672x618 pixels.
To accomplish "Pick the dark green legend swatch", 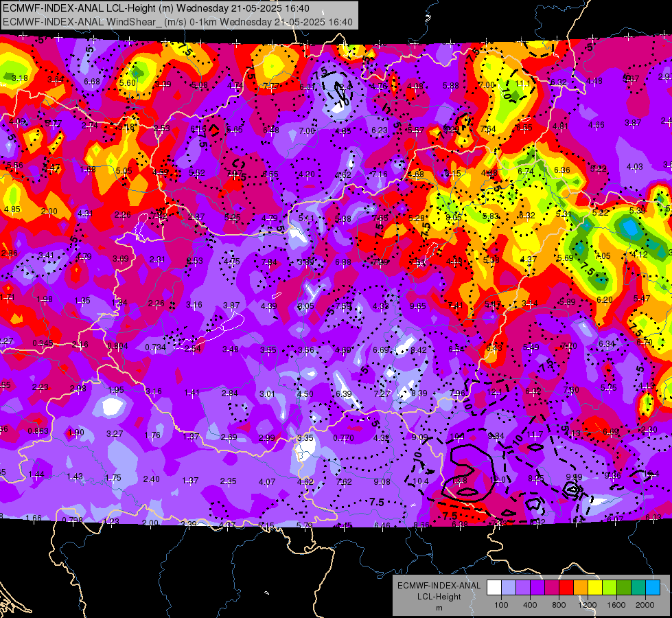I will [x=623, y=588].
